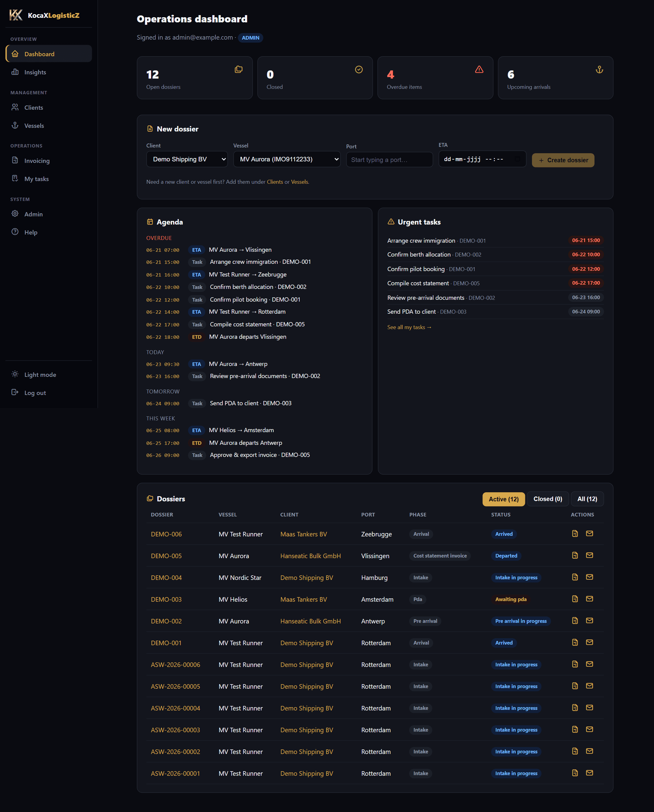Click Vessels link in new dossier hint
The height and width of the screenshot is (812, 654).
[299, 182]
